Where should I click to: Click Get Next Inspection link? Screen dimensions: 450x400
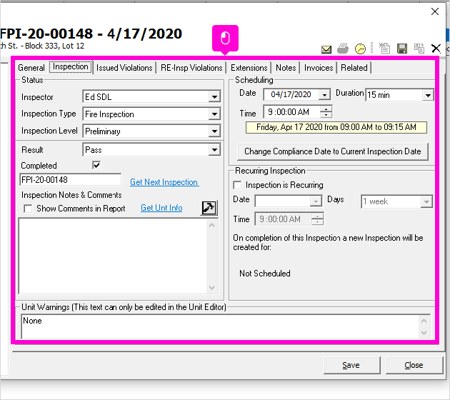[164, 182]
